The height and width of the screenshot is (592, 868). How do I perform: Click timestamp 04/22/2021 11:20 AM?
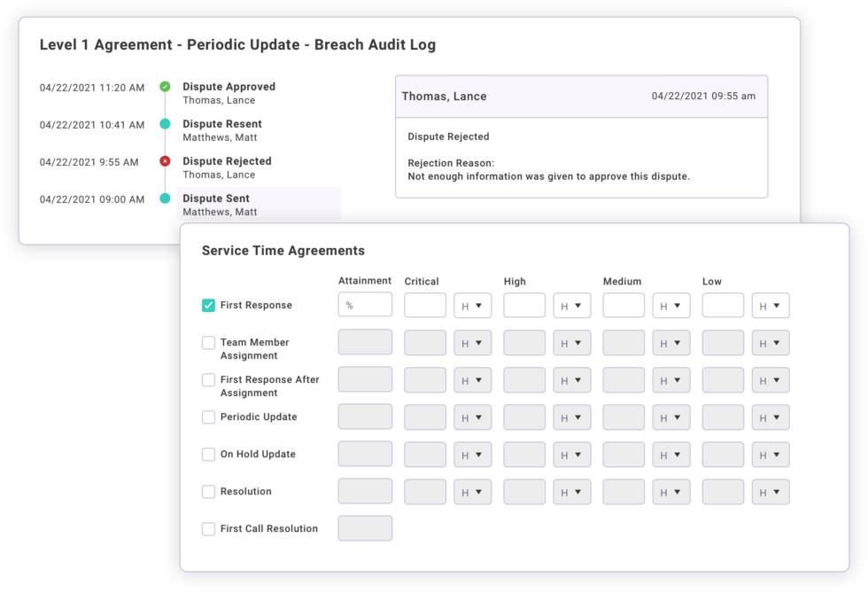tap(92, 88)
